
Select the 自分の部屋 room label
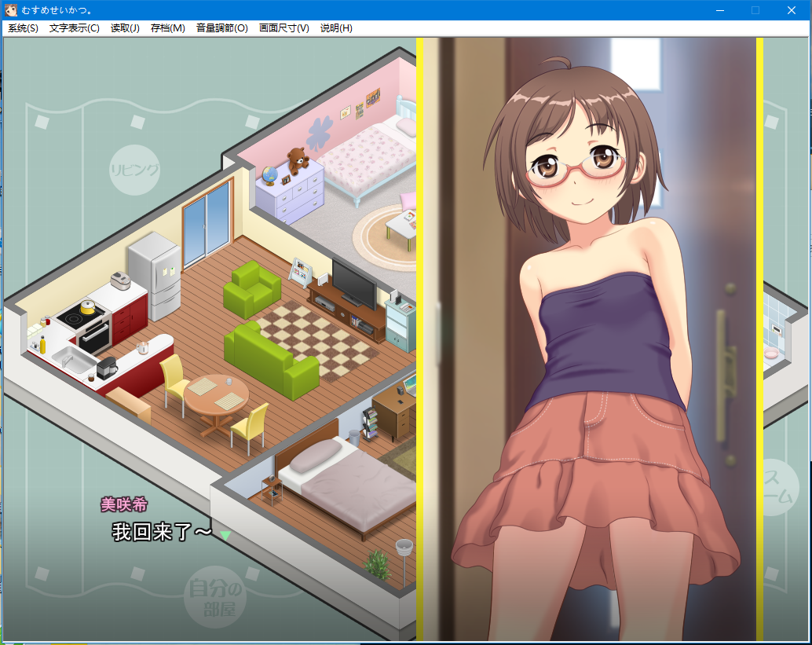click(215, 597)
